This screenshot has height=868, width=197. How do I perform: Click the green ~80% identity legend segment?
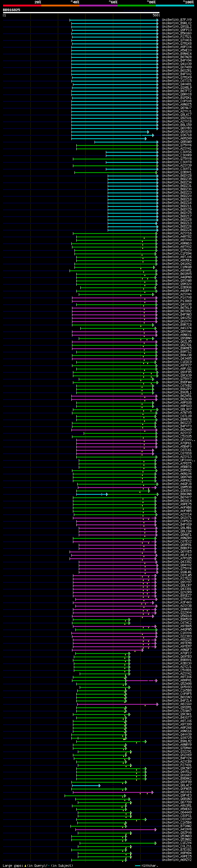point(137,6)
